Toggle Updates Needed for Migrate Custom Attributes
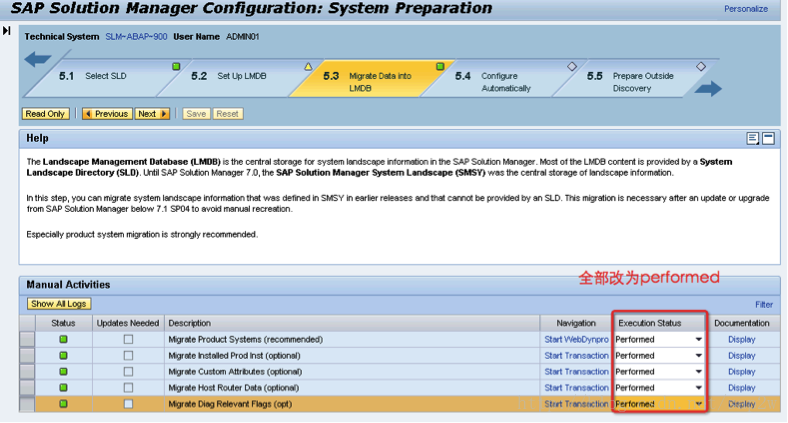 point(128,372)
